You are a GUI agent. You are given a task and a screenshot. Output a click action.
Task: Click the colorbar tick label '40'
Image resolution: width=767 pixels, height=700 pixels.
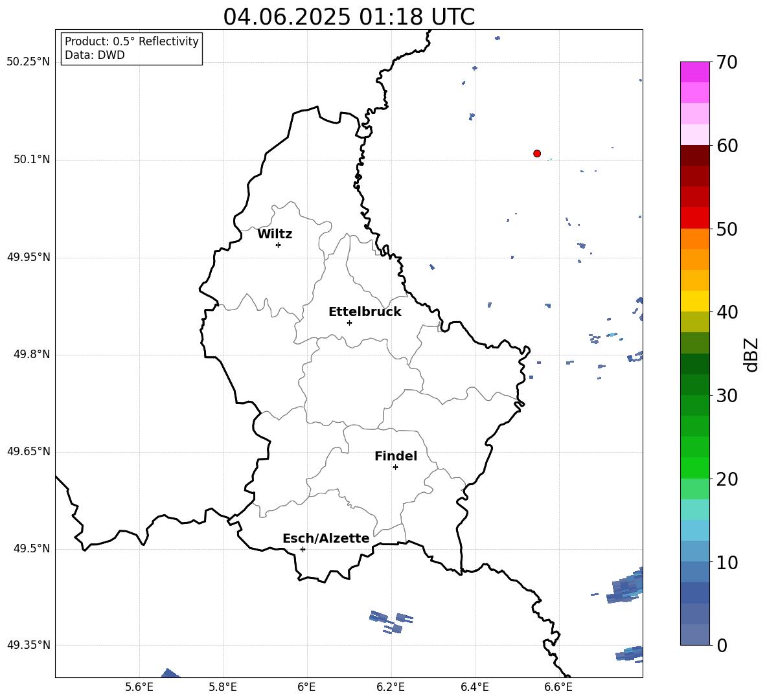tap(727, 312)
